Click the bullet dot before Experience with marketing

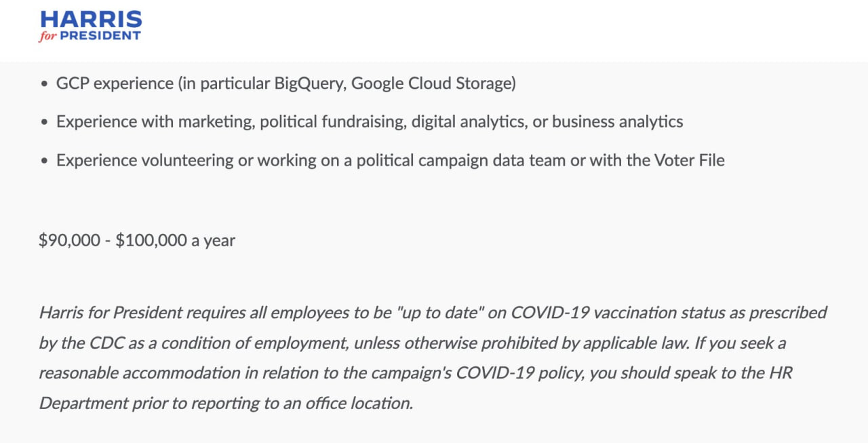click(x=44, y=123)
